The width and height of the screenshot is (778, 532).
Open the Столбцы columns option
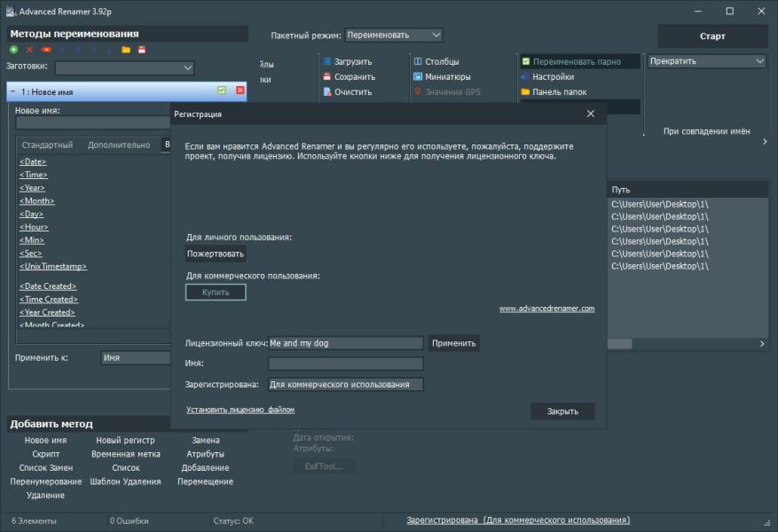(x=436, y=61)
